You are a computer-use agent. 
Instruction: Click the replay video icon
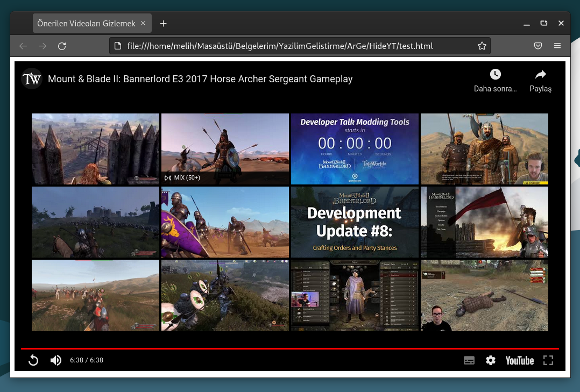click(x=33, y=360)
